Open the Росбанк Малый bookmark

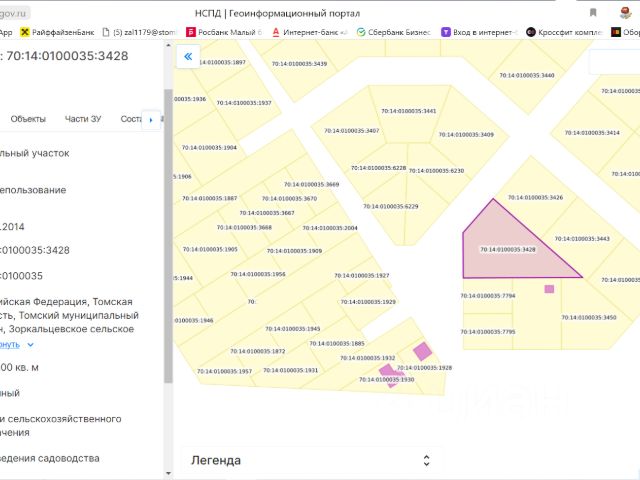click(223, 32)
